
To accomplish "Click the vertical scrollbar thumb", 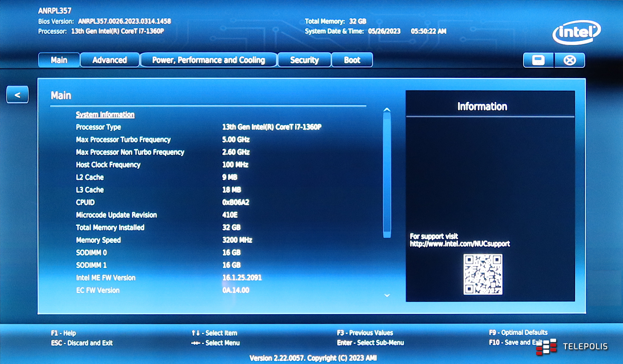I will coord(387,175).
